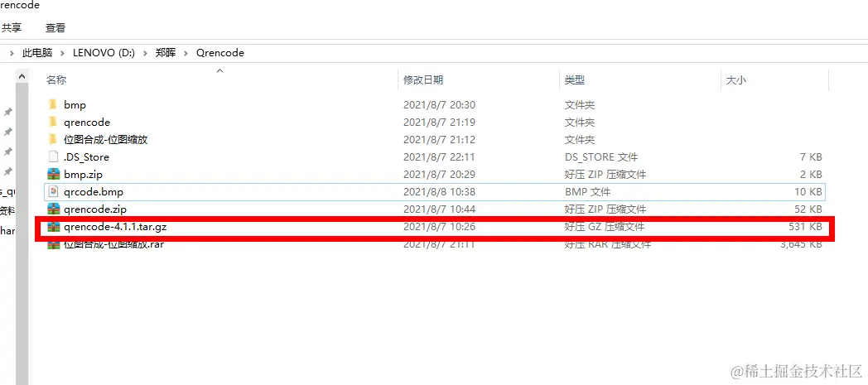This screenshot has height=385, width=868.
Task: Expand chevron after 此电脑 breadcrumb
Action: pos(63,53)
